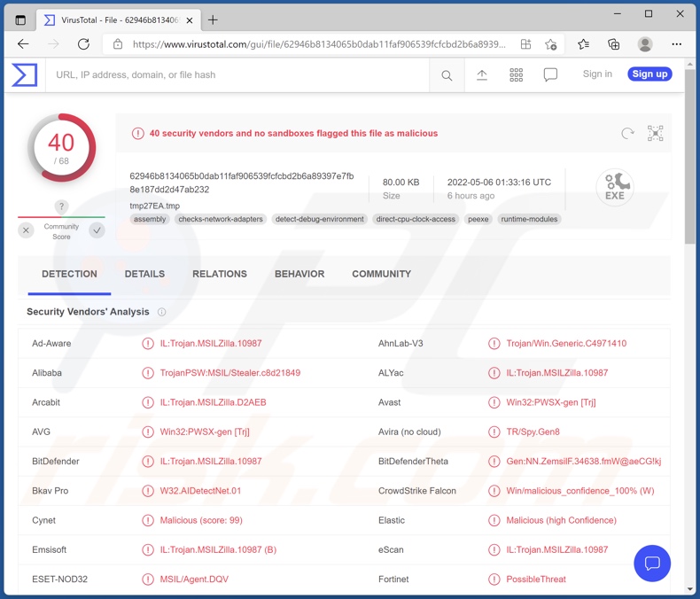Click Cynet Malicious (score: 99) result

point(201,520)
